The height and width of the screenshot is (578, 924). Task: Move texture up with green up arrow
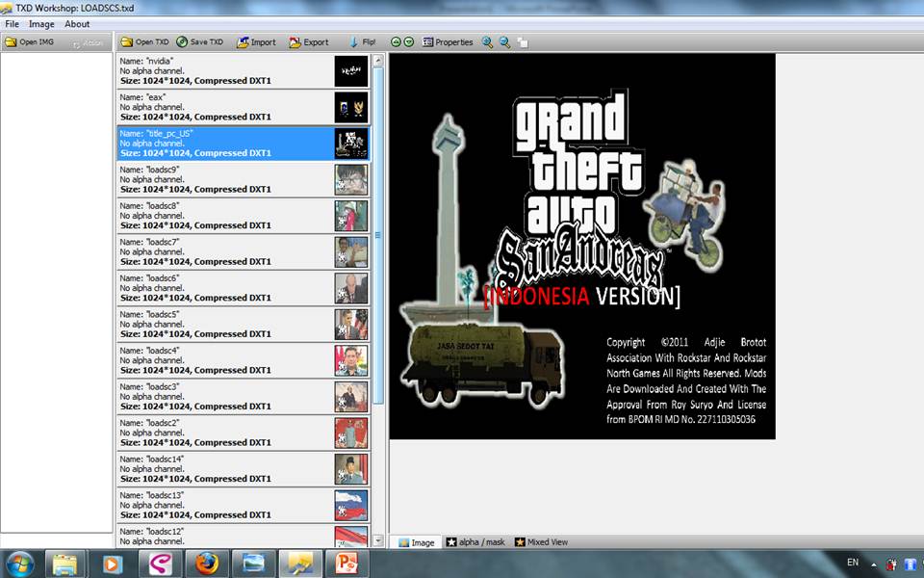click(x=396, y=41)
